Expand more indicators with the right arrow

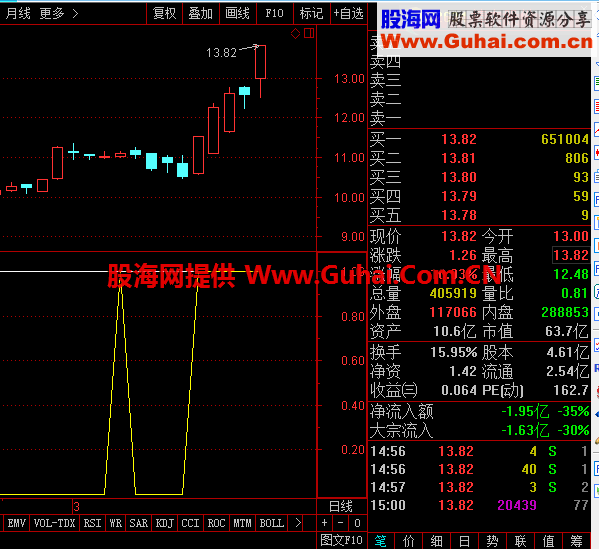pyautogui.click(x=298, y=523)
